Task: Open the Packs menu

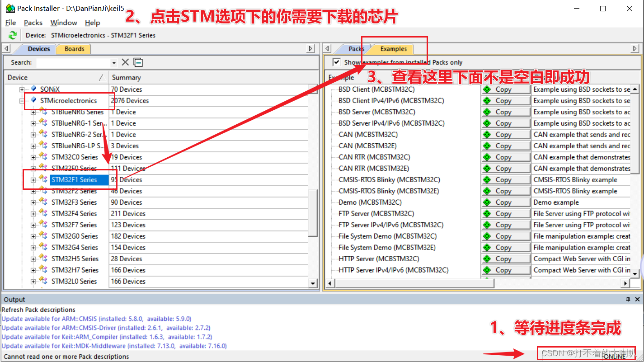Action: (33, 23)
